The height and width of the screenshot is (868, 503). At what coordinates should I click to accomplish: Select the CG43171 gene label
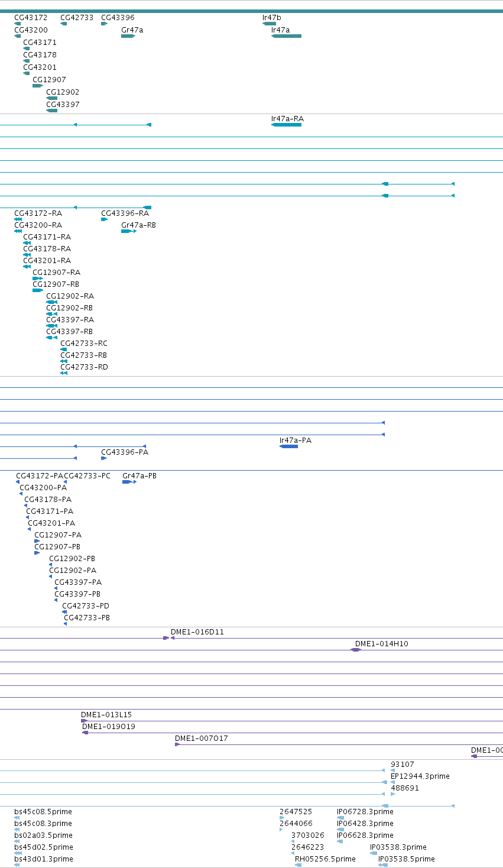[40, 43]
